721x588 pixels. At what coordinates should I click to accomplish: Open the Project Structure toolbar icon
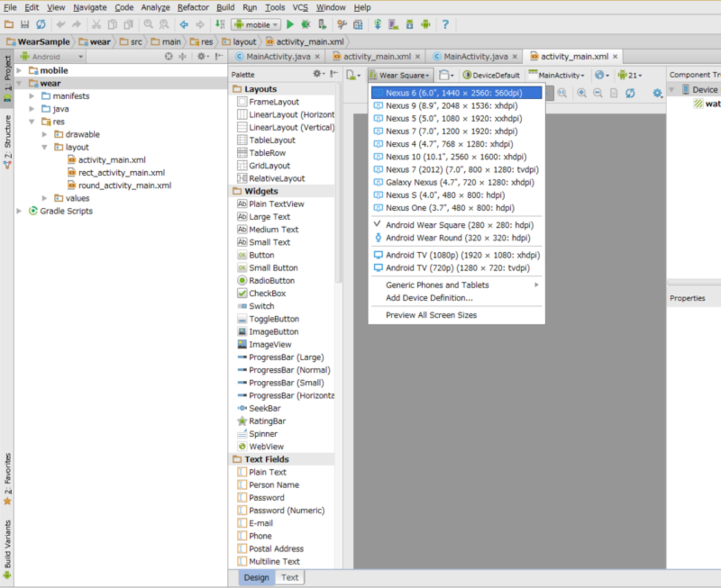click(358, 24)
